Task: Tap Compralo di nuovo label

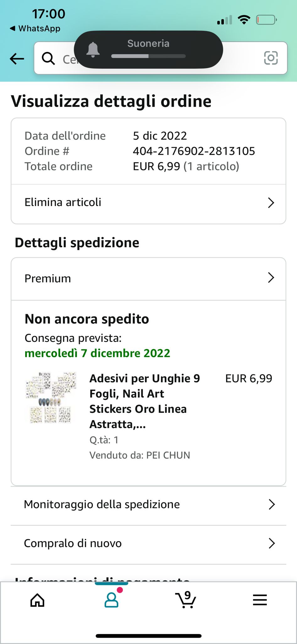Action: pos(73,543)
